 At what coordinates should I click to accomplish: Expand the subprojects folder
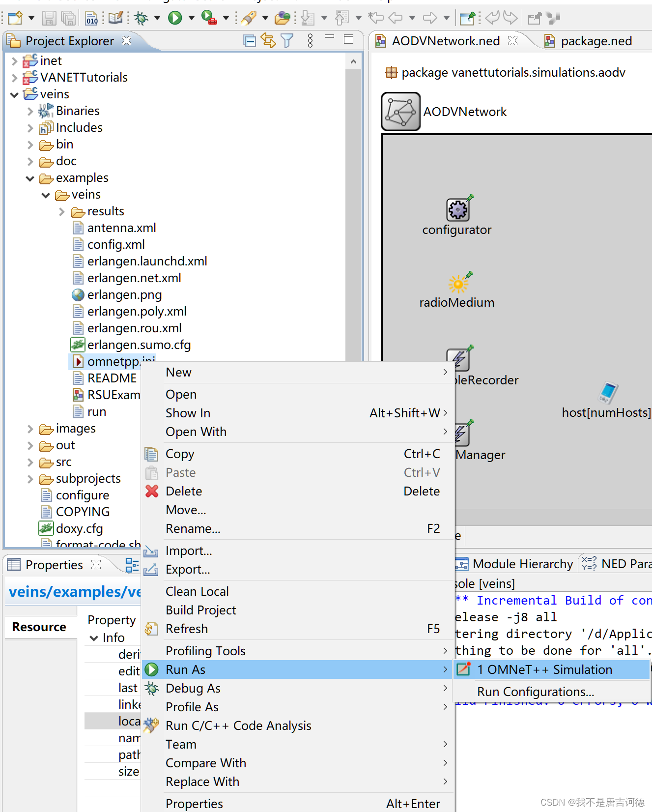30,479
